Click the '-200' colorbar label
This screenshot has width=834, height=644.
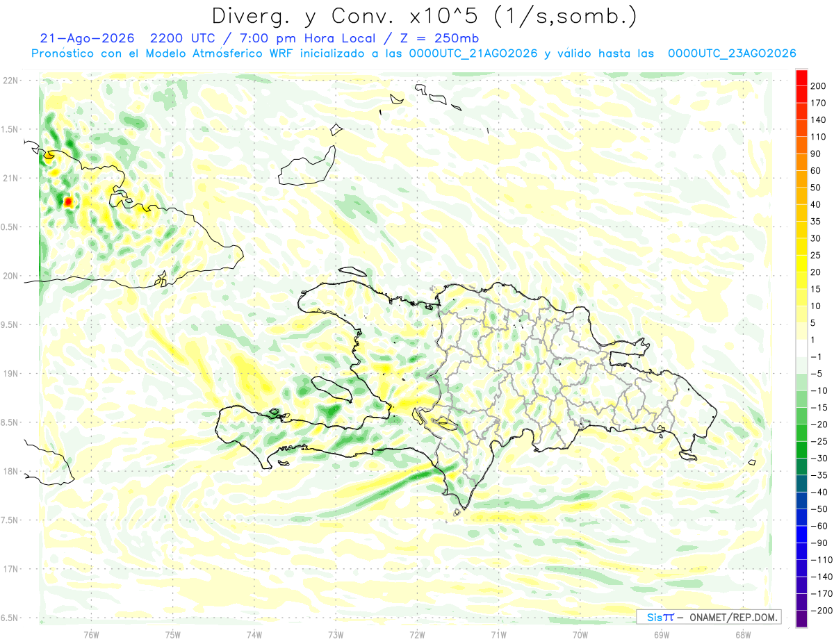click(821, 611)
